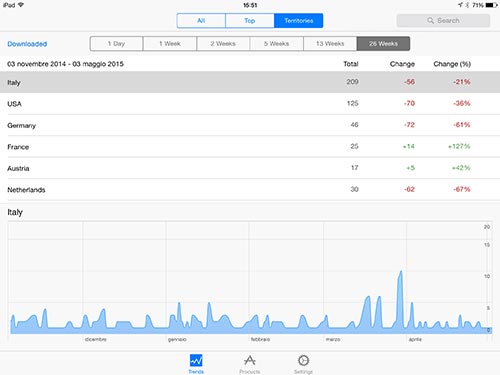Tap the Italy chart title
Image resolution: width=500 pixels, height=375 pixels.
[15, 212]
